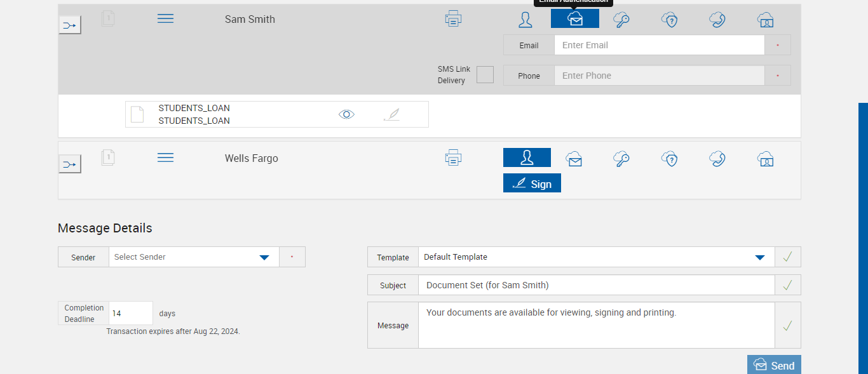Viewport: 868px width, 374px height.
Task: Enable the SMS Link Delivery checkbox
Action: point(485,75)
